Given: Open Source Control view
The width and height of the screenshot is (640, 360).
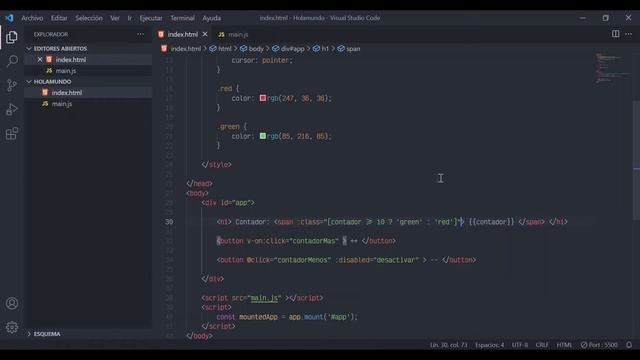Looking at the screenshot, I should [x=12, y=85].
